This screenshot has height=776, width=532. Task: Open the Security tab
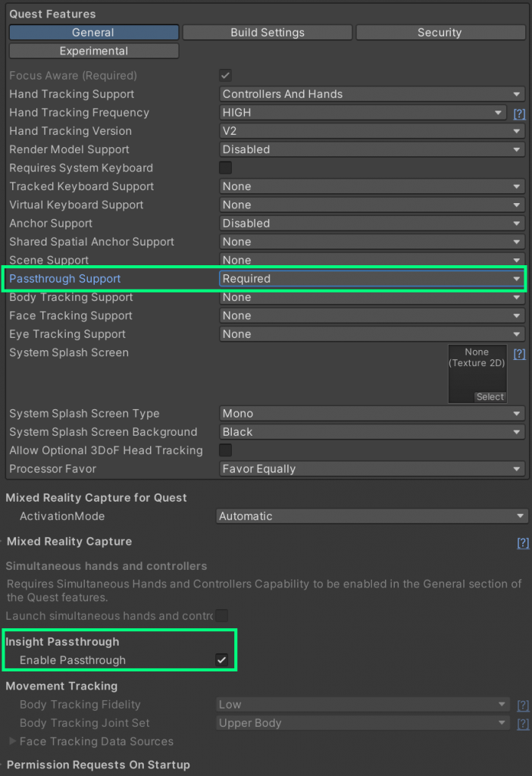440,32
